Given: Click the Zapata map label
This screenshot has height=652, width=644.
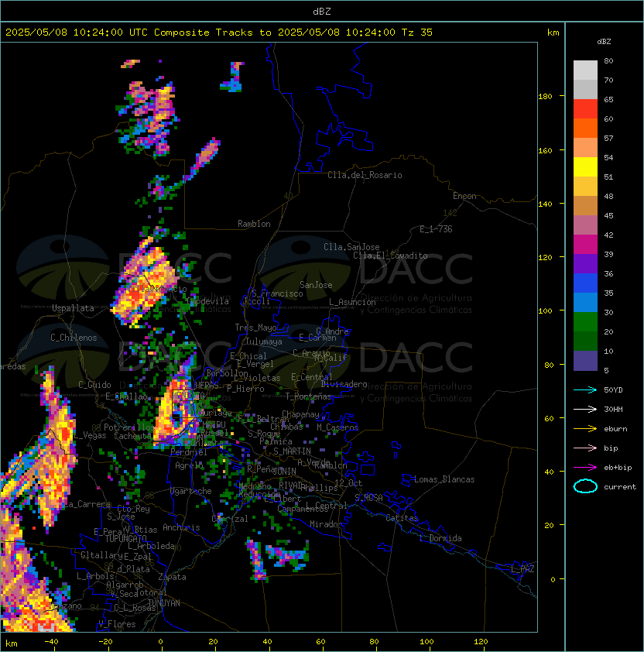Looking at the screenshot, I should (172, 577).
